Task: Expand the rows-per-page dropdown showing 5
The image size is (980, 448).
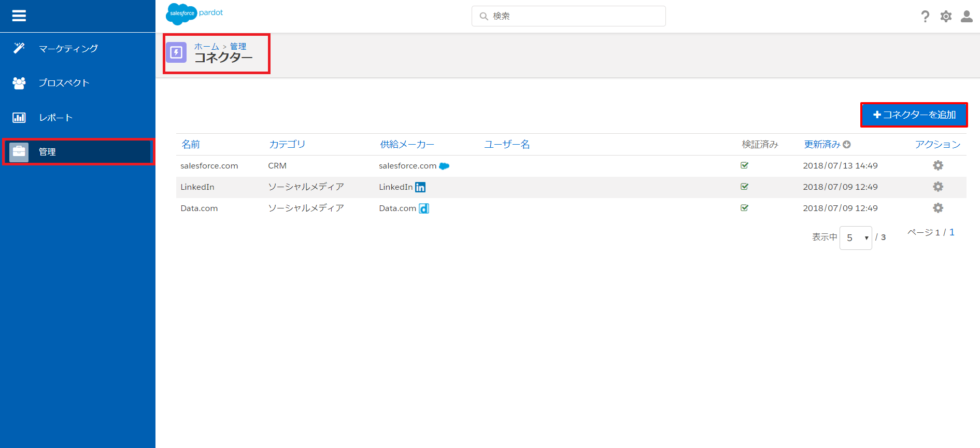Action: click(x=856, y=238)
